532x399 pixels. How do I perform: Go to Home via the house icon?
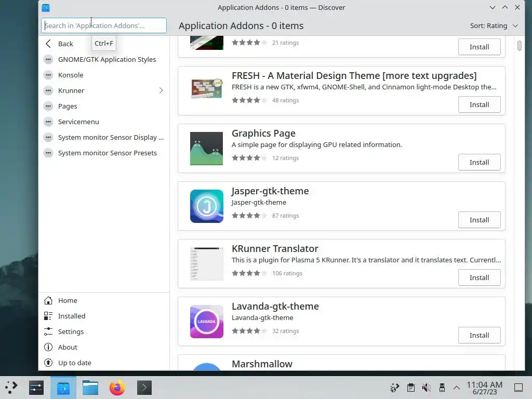click(x=48, y=301)
